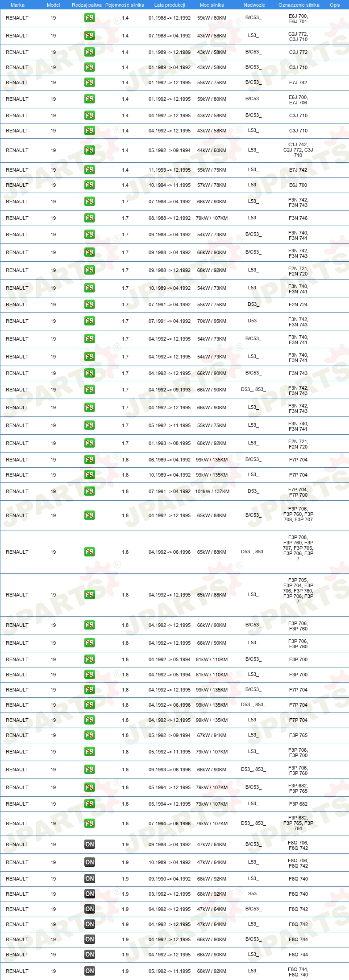The width and height of the screenshot is (349, 980).
Task: Click the Model column header
Action: (54, 5)
